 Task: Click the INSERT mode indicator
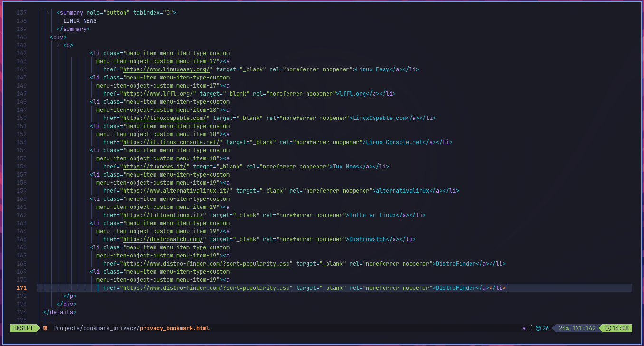[23, 328]
